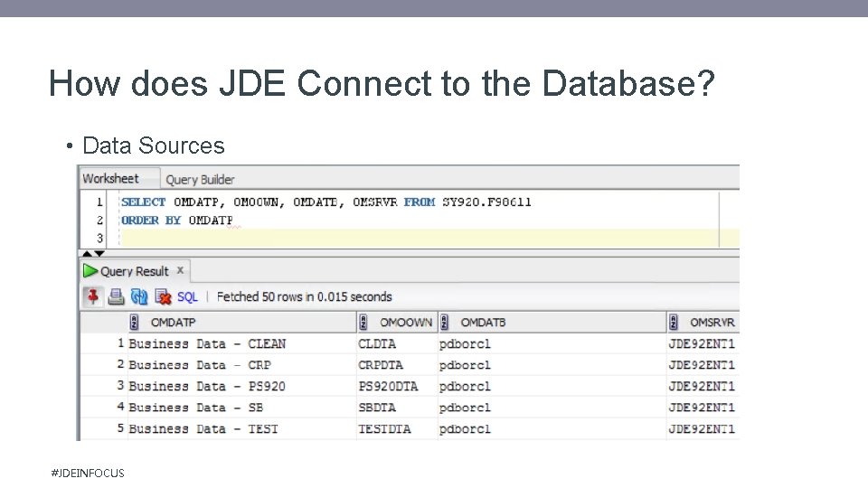Open the Query Builder tab

click(200, 179)
